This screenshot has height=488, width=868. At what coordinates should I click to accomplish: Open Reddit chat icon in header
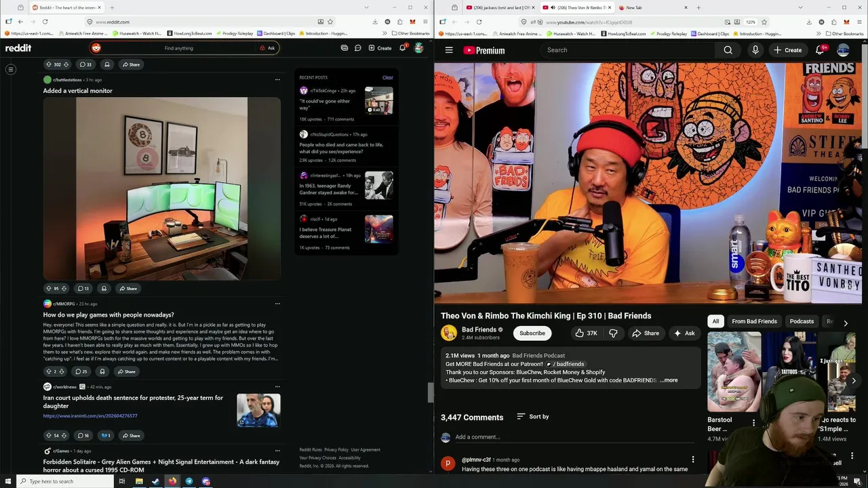[x=357, y=48]
